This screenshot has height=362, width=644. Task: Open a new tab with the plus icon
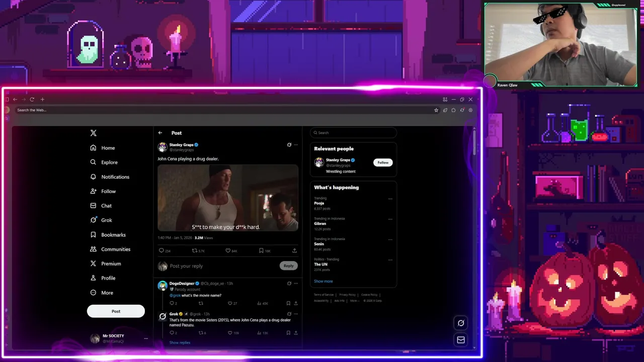(42, 100)
